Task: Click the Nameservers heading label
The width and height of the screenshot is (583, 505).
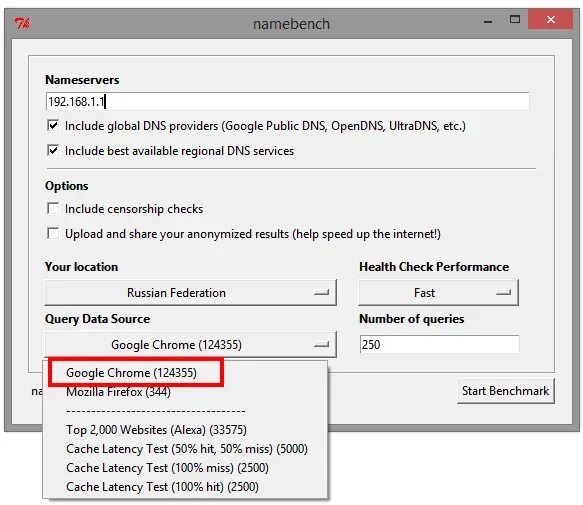Action: pyautogui.click(x=82, y=80)
